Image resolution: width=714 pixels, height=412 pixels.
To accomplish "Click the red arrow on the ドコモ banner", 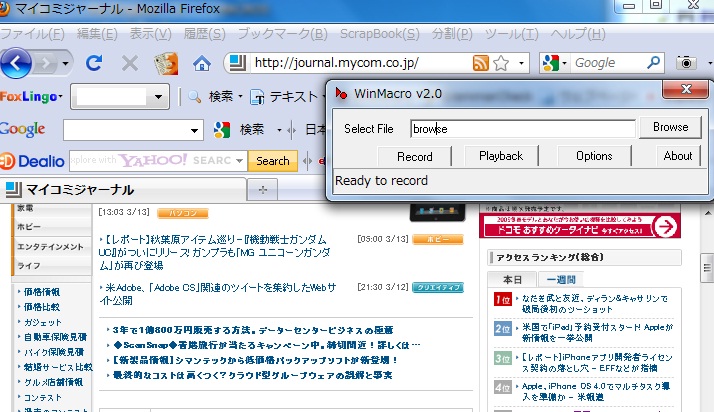I will coord(665,226).
